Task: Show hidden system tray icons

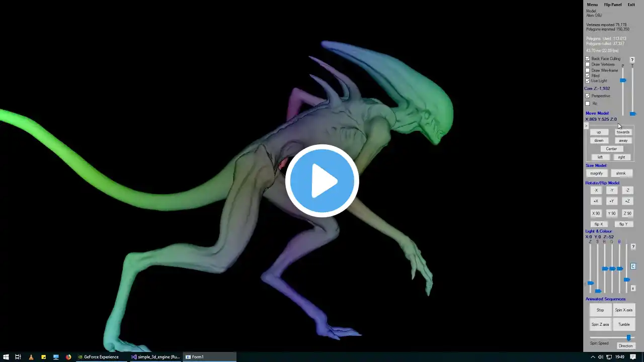Action: coord(593,357)
